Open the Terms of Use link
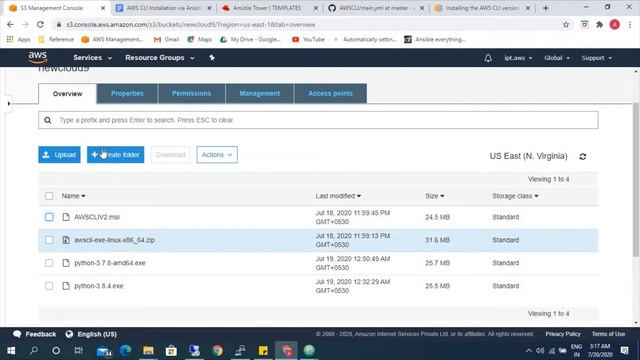Screen dimensions: 640x360 608,334
